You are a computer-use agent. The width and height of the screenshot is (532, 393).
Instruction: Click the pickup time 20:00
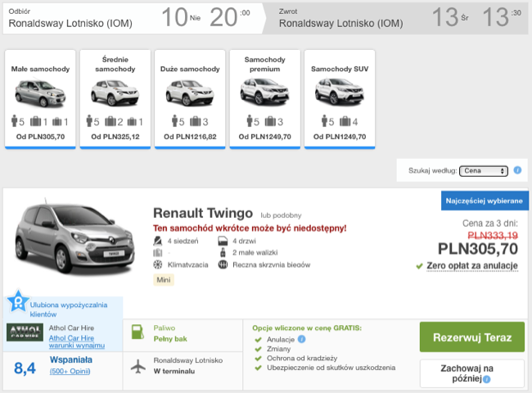[230, 17]
